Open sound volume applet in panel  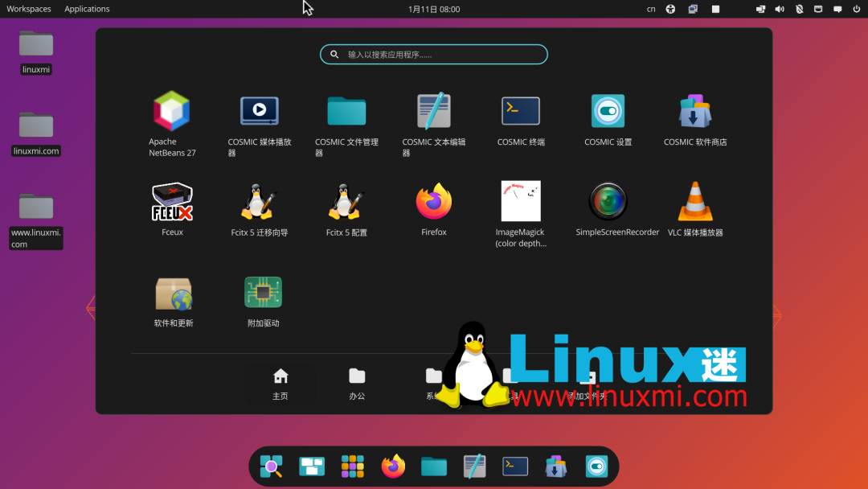click(x=780, y=9)
